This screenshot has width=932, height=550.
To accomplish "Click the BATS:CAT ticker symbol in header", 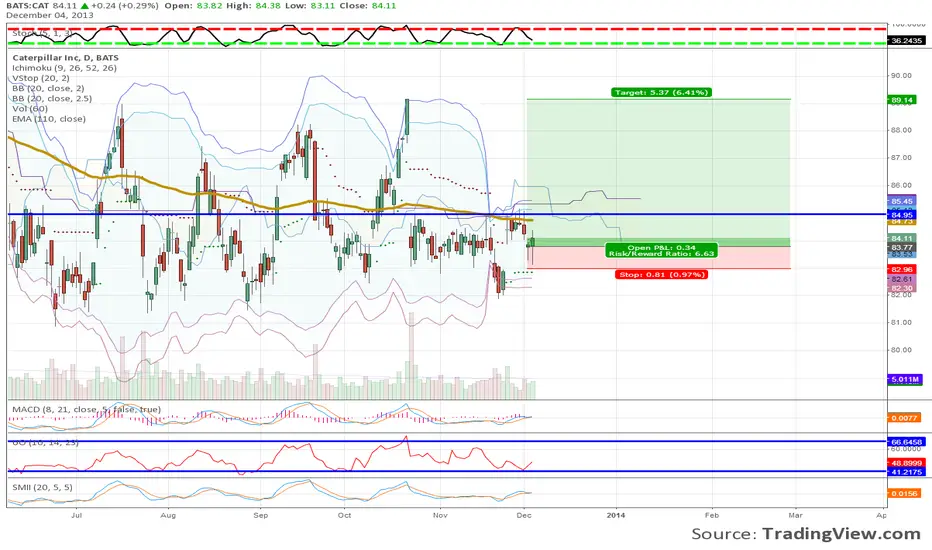I will (28, 5).
